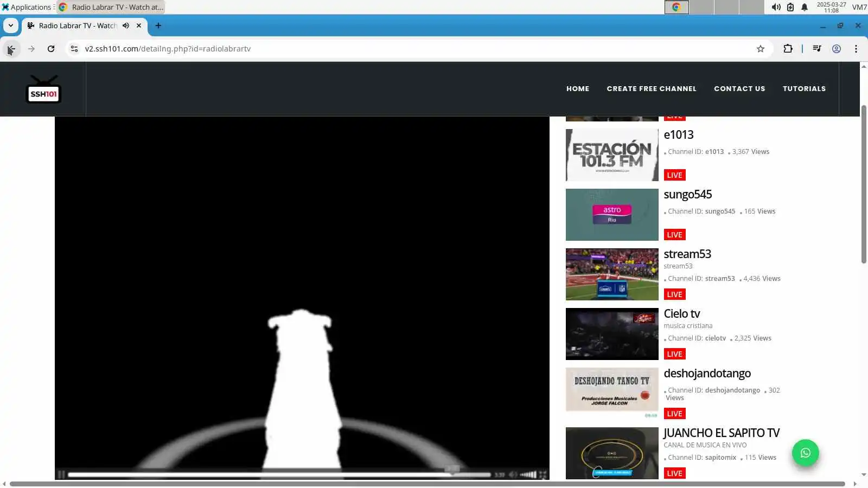Click the horizontal page scrollbar

pos(427,484)
